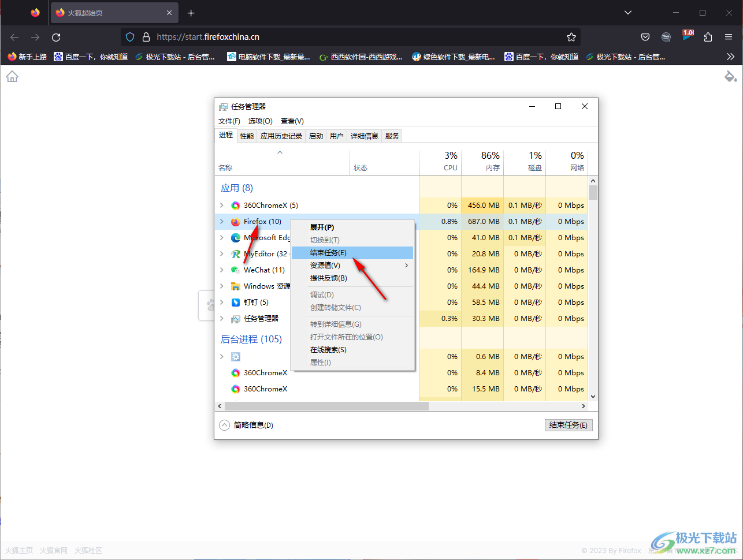Click the MyEditor process icon

[x=236, y=254]
